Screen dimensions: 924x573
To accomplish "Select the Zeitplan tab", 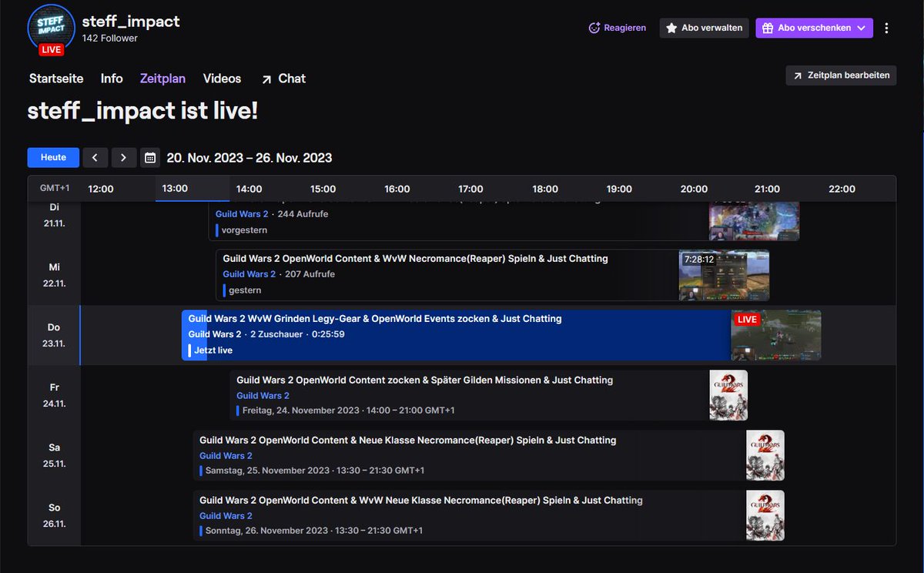I will (x=162, y=79).
